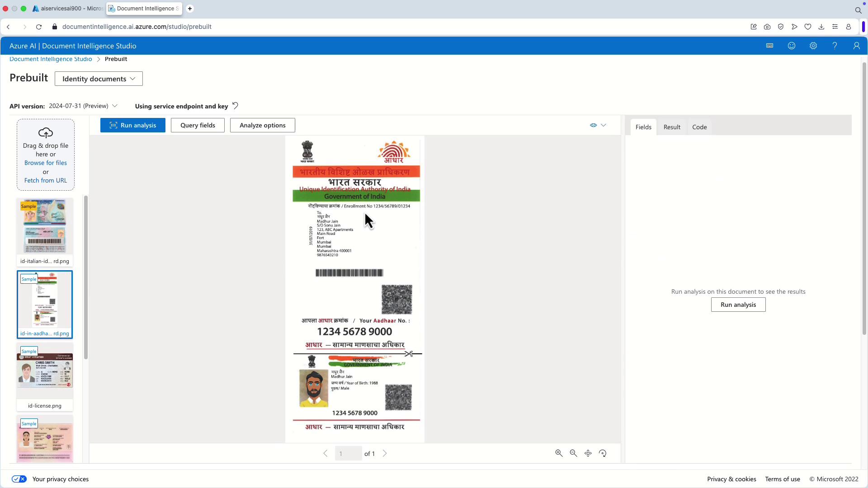
Task: Open the feedback smiley icon
Action: click(791, 46)
